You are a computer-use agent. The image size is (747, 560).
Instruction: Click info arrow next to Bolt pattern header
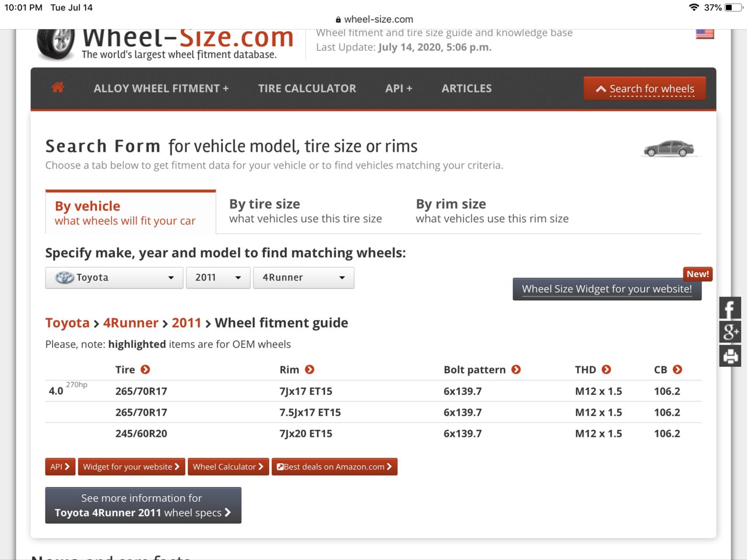coord(516,370)
